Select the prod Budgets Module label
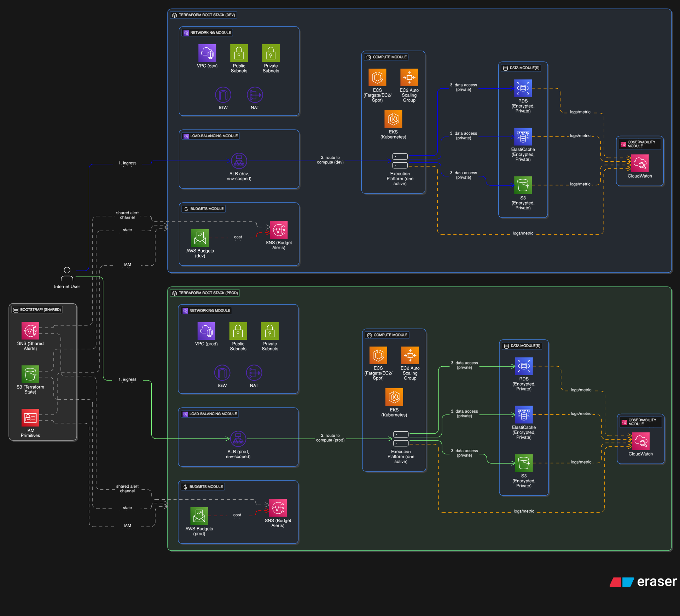This screenshot has width=680, height=616. (203, 487)
